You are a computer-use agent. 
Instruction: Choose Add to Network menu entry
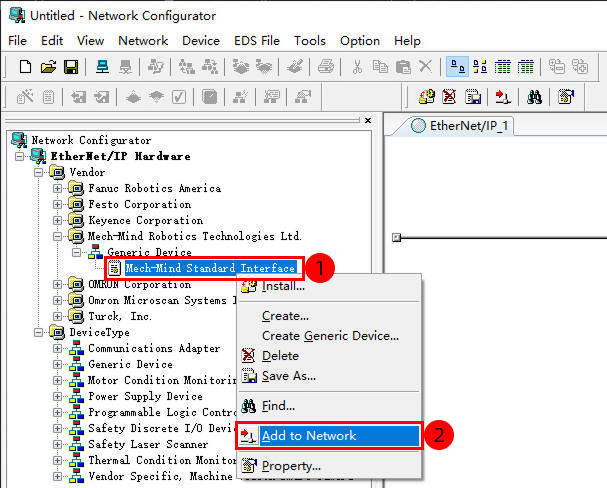(x=329, y=436)
